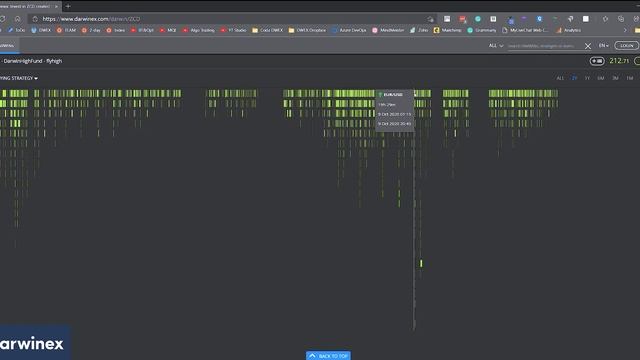Open the 7-day bookmark
This screenshot has width=640, height=360.
point(91,30)
